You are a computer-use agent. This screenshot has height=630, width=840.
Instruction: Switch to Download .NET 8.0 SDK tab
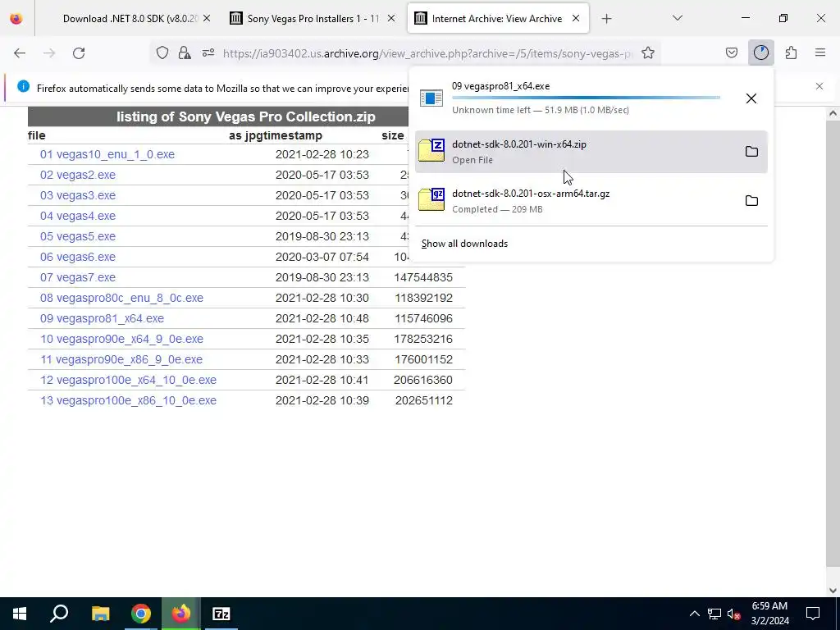[130, 19]
